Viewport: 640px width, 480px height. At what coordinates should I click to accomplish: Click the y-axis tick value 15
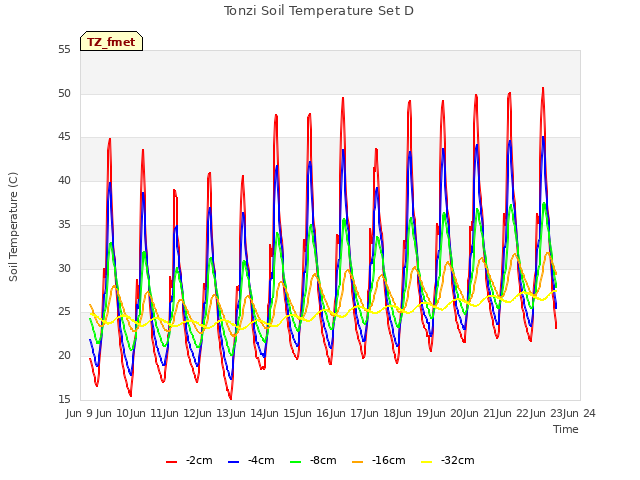click(64, 399)
